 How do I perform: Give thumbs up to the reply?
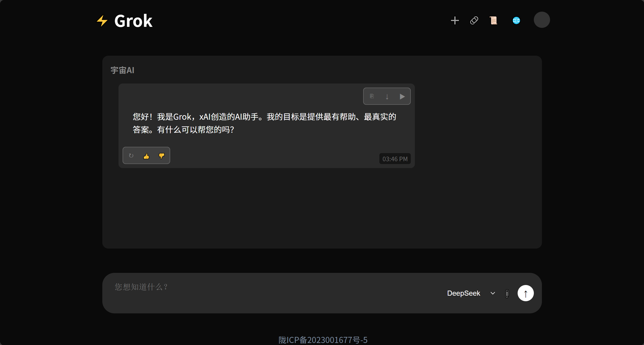(x=146, y=156)
